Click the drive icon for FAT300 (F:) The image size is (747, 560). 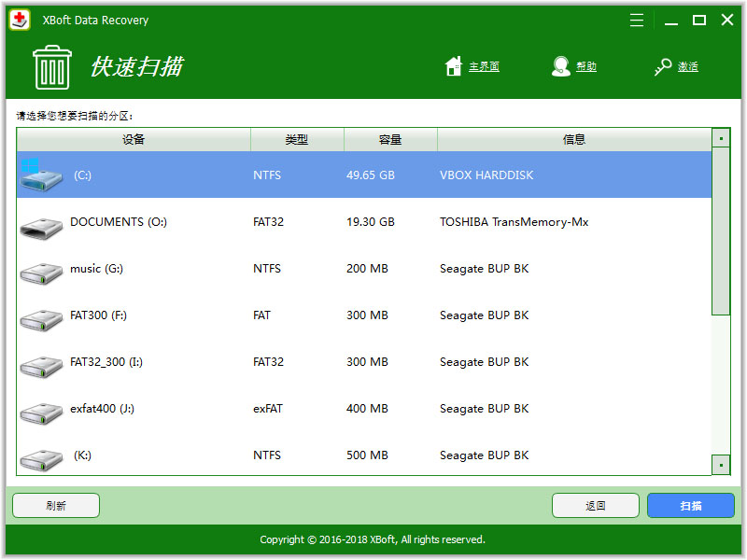click(x=41, y=320)
